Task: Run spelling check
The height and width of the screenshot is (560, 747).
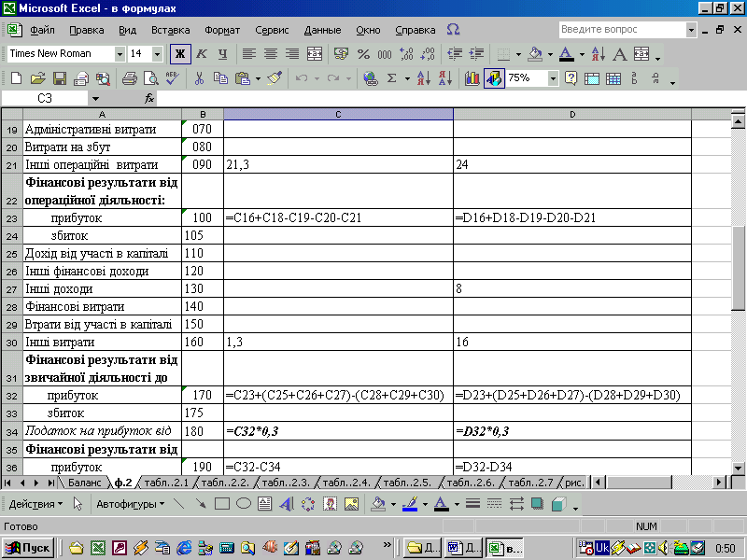Action: point(173,78)
